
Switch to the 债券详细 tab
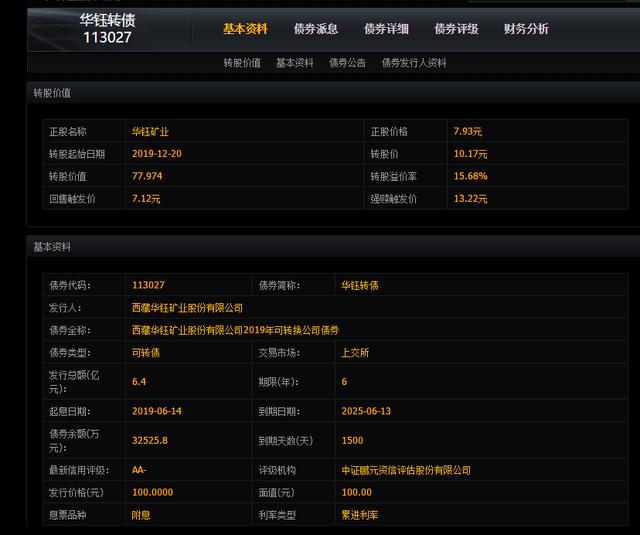386,29
